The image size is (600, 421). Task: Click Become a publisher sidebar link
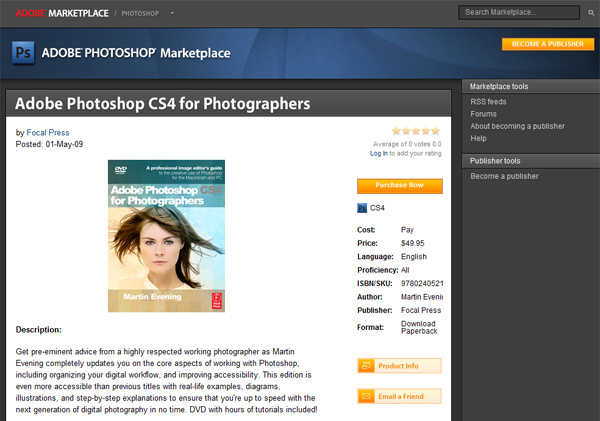504,176
